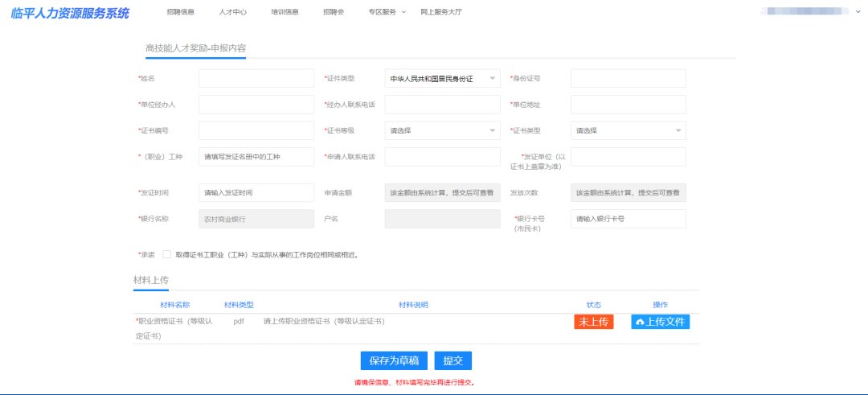Go to 人才中心 in navigation
Image resolution: width=868 pixels, height=395 pixels.
coord(232,12)
